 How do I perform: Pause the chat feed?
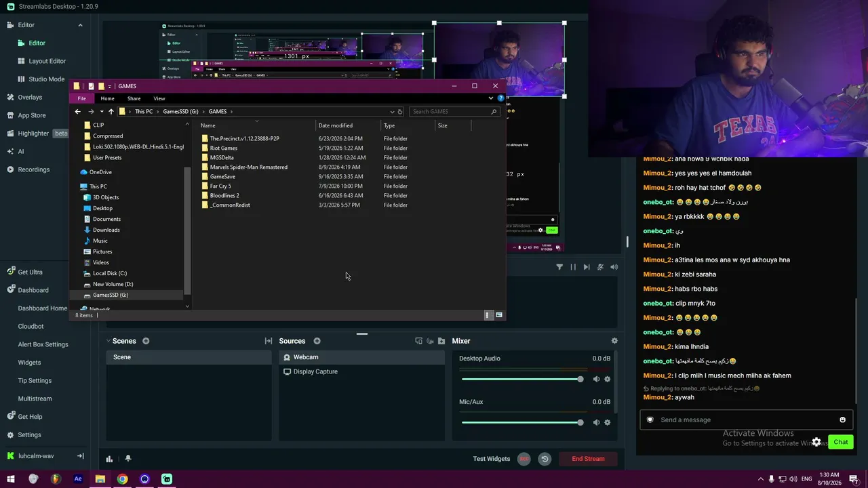point(573,267)
